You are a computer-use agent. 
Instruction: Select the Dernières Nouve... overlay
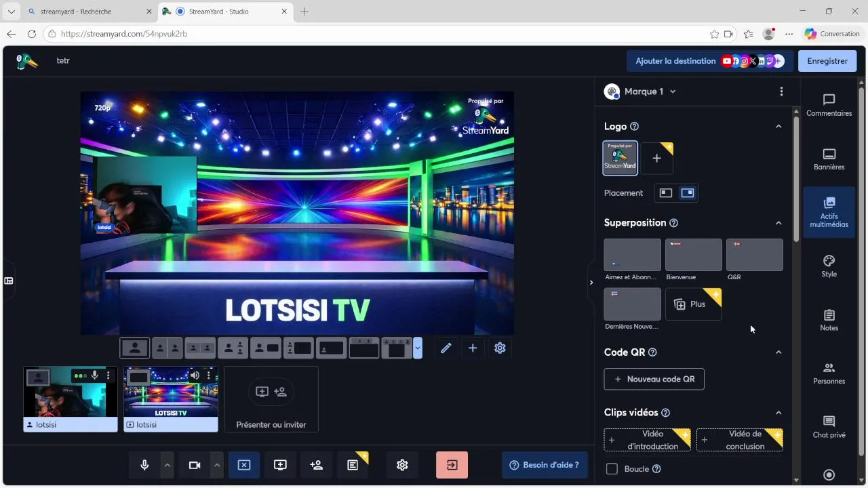click(632, 304)
